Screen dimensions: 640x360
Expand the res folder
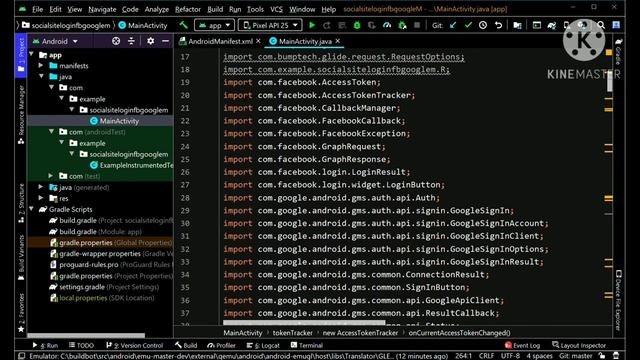(x=41, y=198)
